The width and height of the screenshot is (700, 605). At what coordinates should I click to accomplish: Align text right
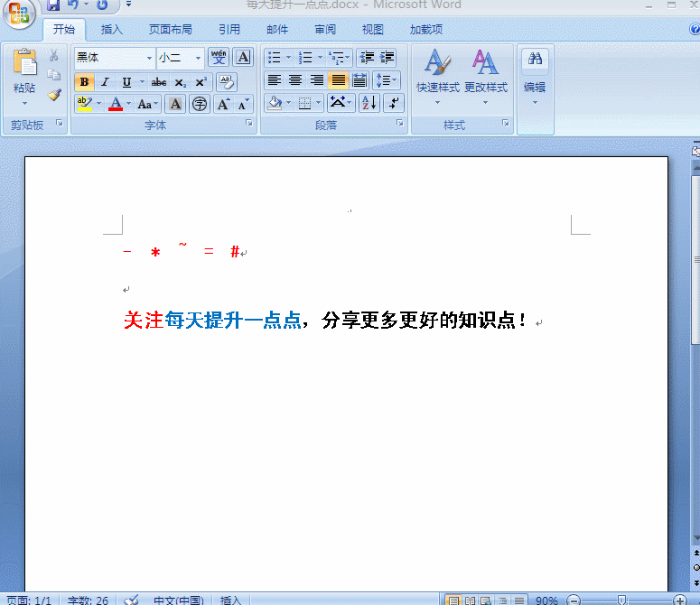click(316, 80)
